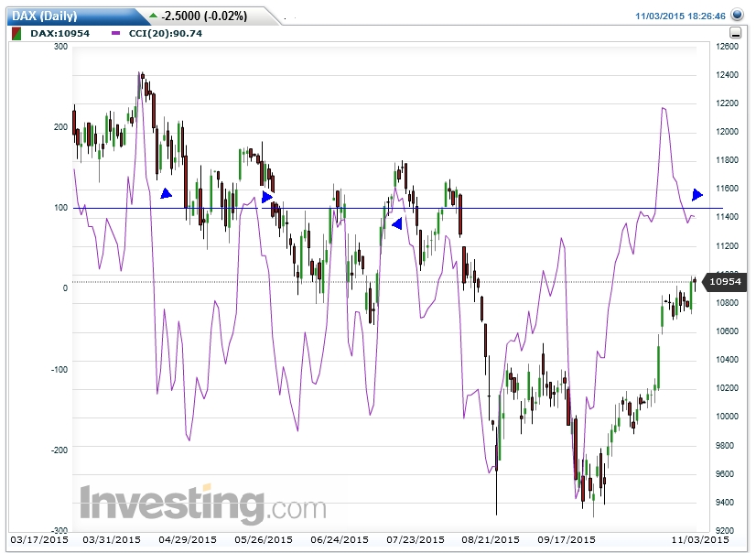Click the 07/23/2015 date axis label
Image resolution: width=756 pixels, height=553 pixels.
click(x=416, y=539)
